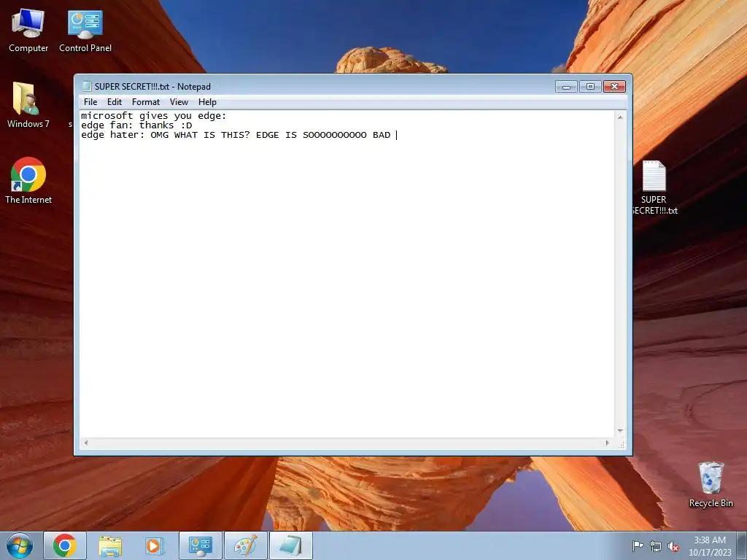Click the muted volume tray icon

673,546
